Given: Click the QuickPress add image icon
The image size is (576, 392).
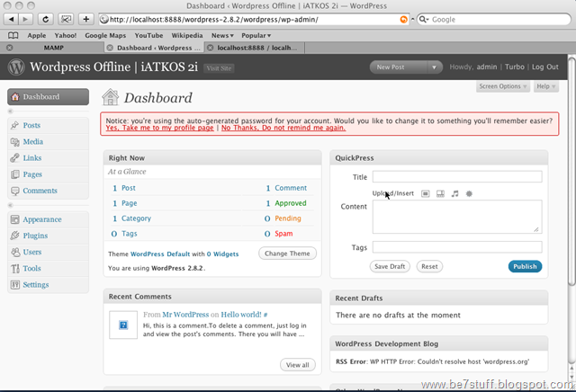Looking at the screenshot, I should (x=426, y=193).
